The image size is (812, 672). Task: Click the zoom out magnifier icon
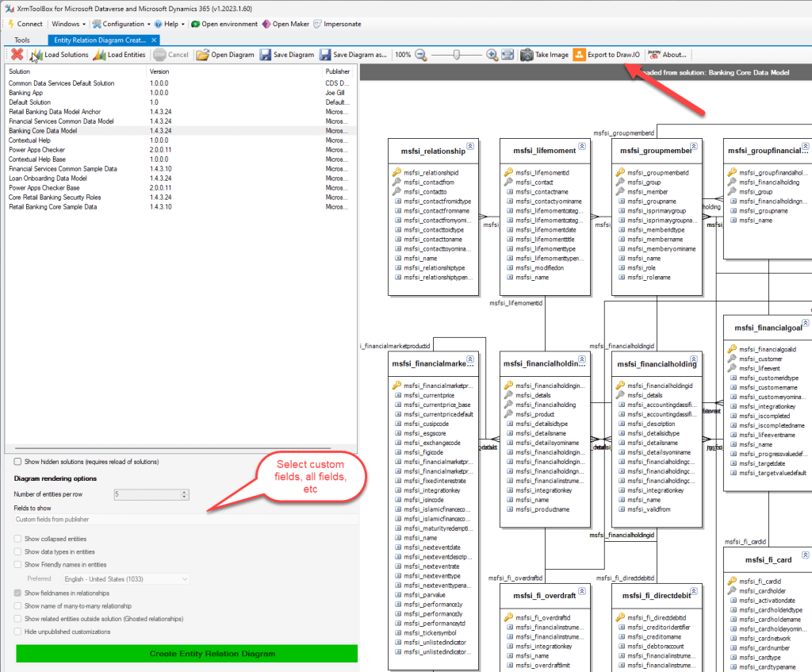pyautogui.click(x=421, y=55)
